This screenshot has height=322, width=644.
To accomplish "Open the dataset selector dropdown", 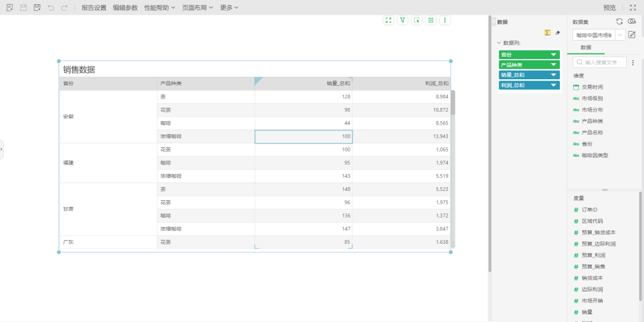I will click(620, 35).
